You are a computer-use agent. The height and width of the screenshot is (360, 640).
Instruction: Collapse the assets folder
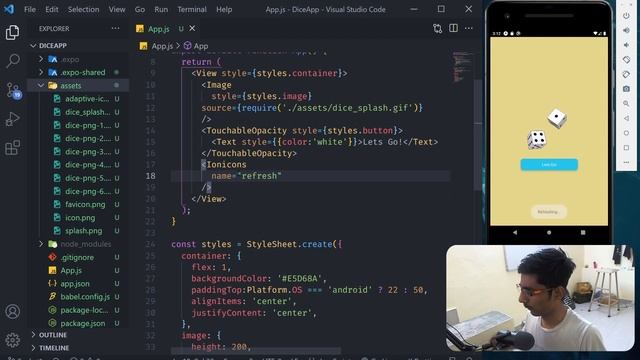pyautogui.click(x=41, y=85)
